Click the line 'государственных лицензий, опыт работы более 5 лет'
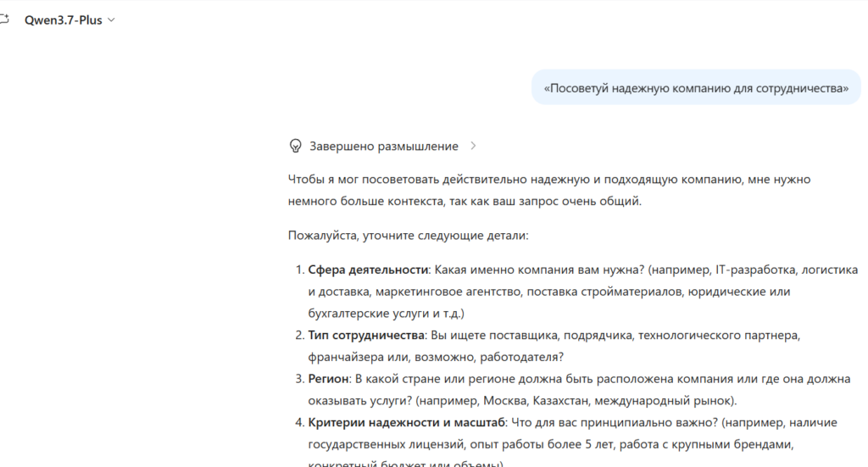This screenshot has height=467, width=868. [551, 444]
